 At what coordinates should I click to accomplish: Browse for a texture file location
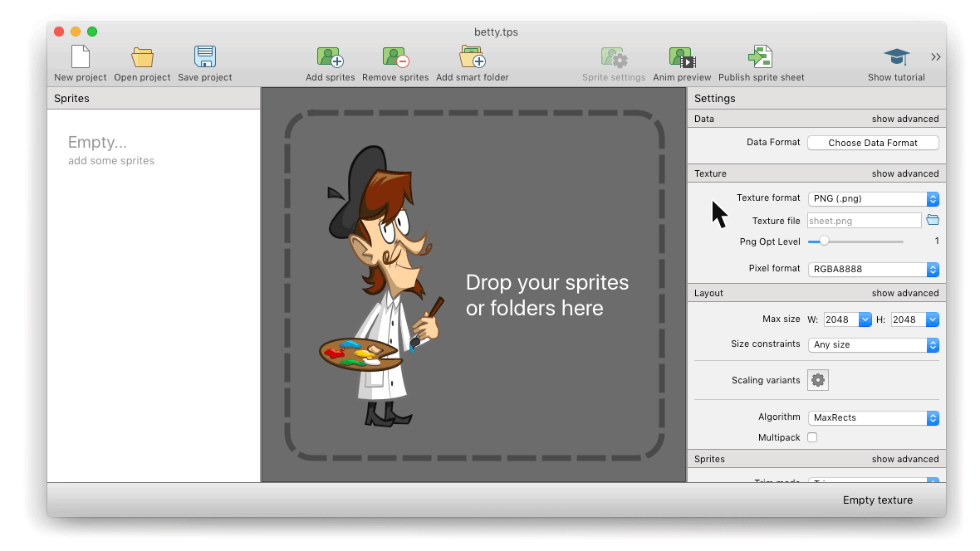tap(933, 219)
